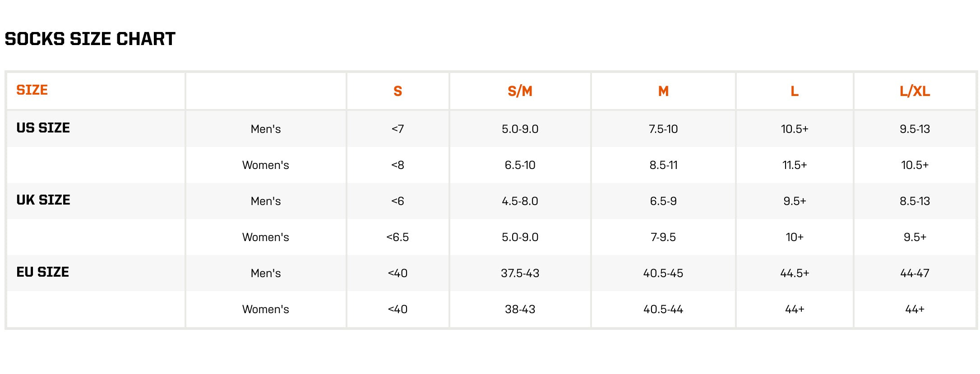This screenshot has height=374, width=980.
Task: Click the UK SIZE row label
Action: click(x=43, y=200)
